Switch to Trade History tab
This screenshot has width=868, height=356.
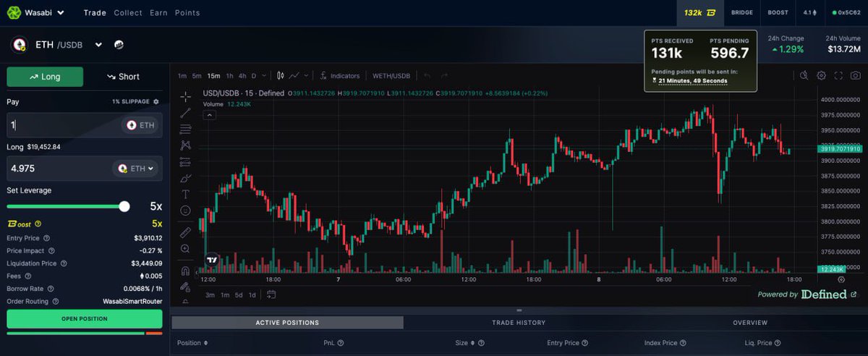click(519, 323)
